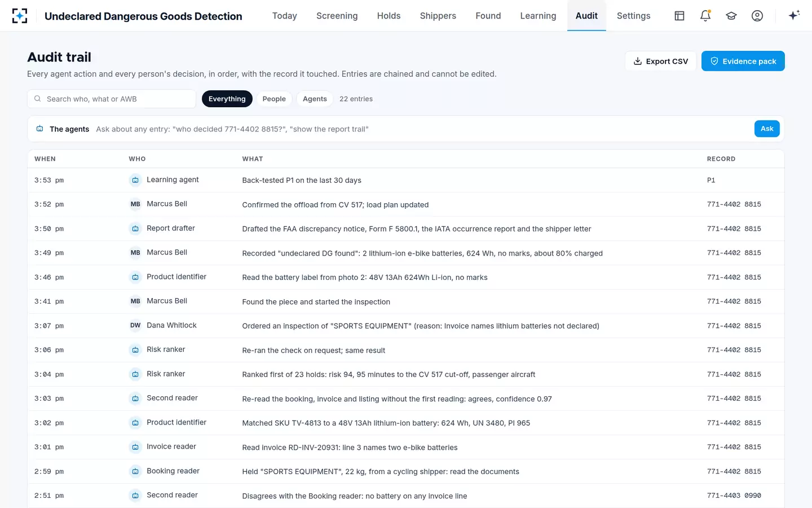Click the sparkle assistant icon
Image resolution: width=812 pixels, height=508 pixels.
(x=794, y=15)
